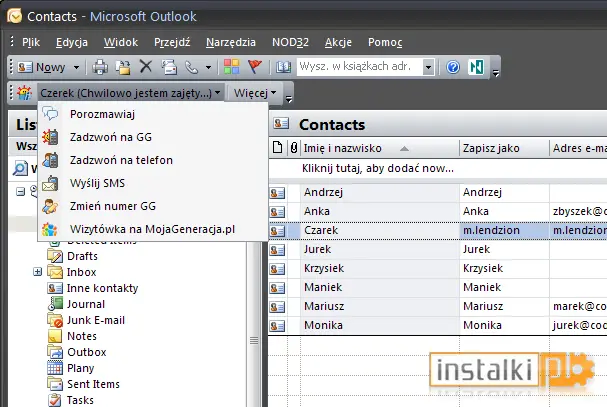Image resolution: width=607 pixels, height=407 pixels.
Task: Open the Czerek status dropdown
Action: pyautogui.click(x=130, y=93)
